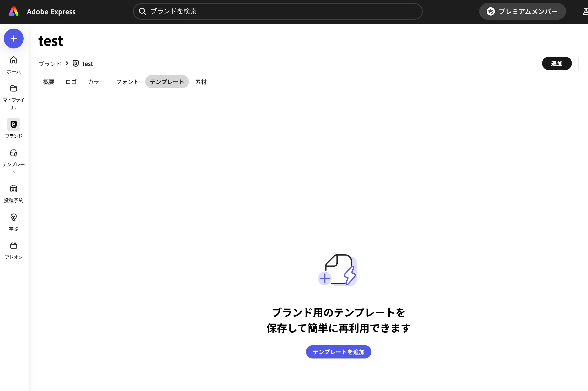Open the テンプレート icon in sidebar

(x=14, y=153)
